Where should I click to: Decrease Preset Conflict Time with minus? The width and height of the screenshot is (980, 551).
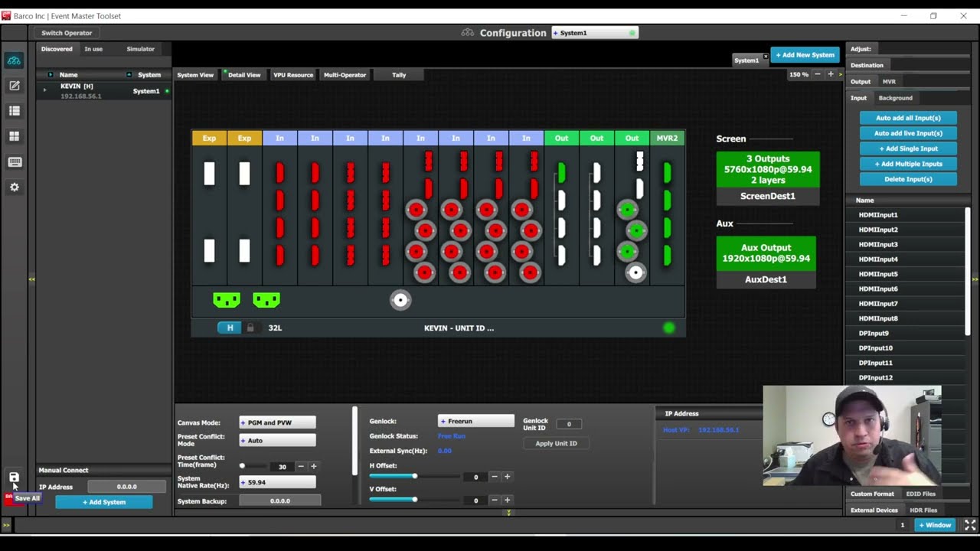pyautogui.click(x=300, y=466)
